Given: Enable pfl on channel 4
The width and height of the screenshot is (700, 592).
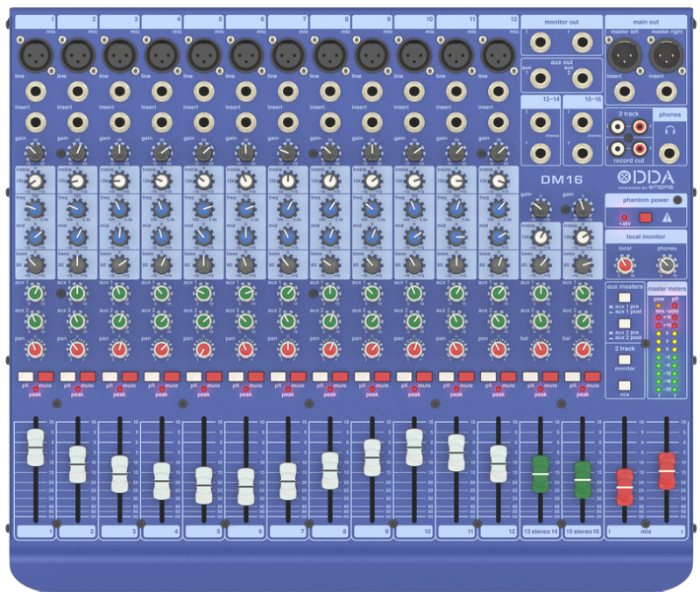Looking at the screenshot, I should click(x=151, y=377).
